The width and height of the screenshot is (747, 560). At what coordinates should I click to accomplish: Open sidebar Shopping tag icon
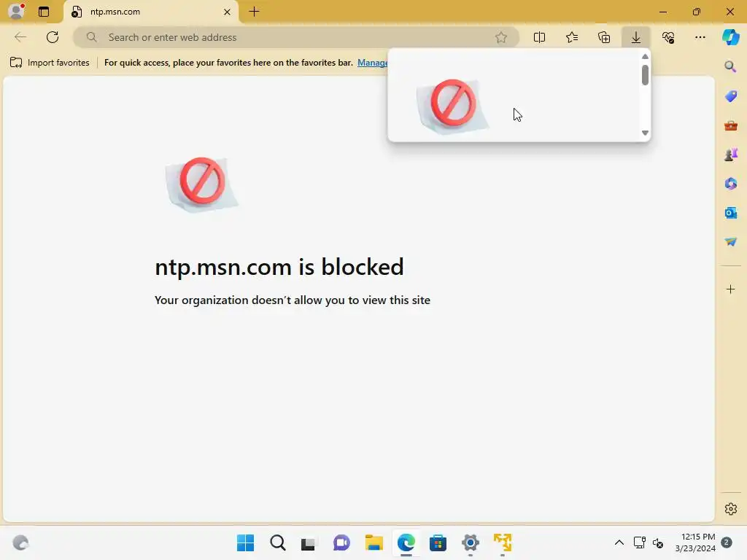tap(730, 96)
